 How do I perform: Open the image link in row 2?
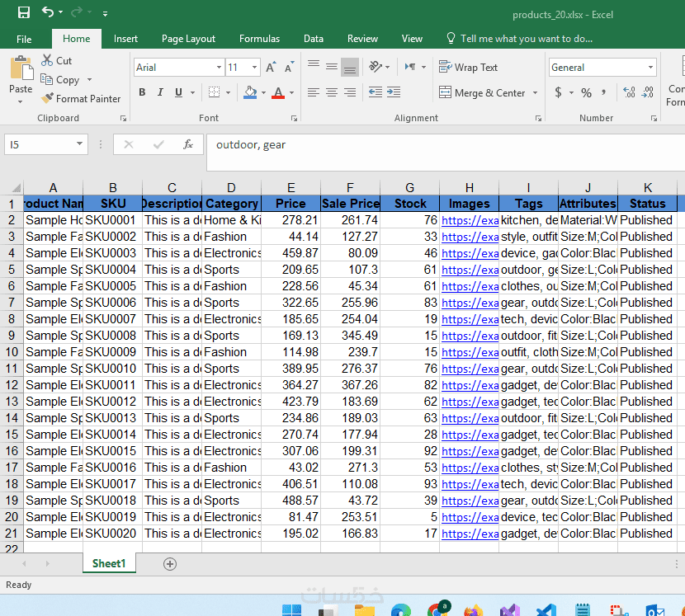tap(470, 220)
